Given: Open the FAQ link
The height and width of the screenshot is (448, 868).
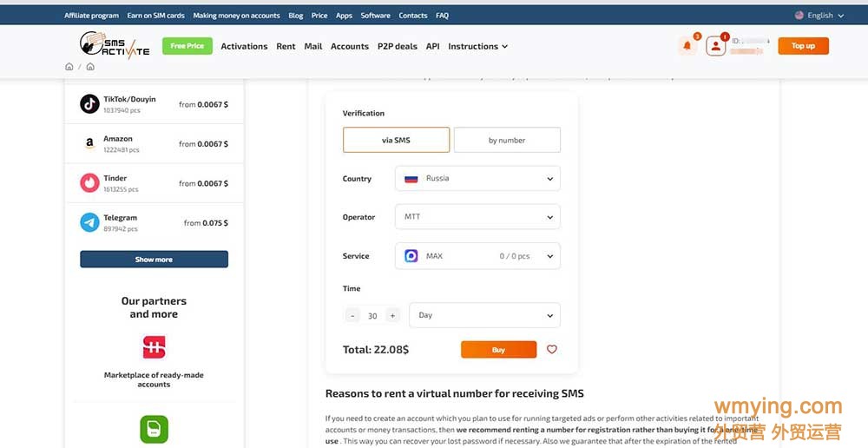Looking at the screenshot, I should tap(443, 16).
